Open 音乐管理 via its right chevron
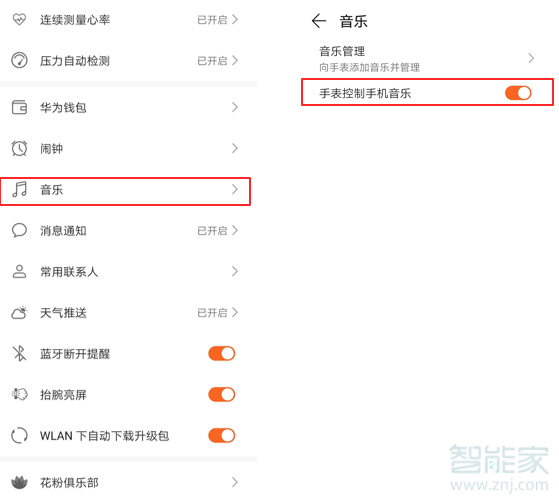The image size is (559, 504). coord(531,58)
